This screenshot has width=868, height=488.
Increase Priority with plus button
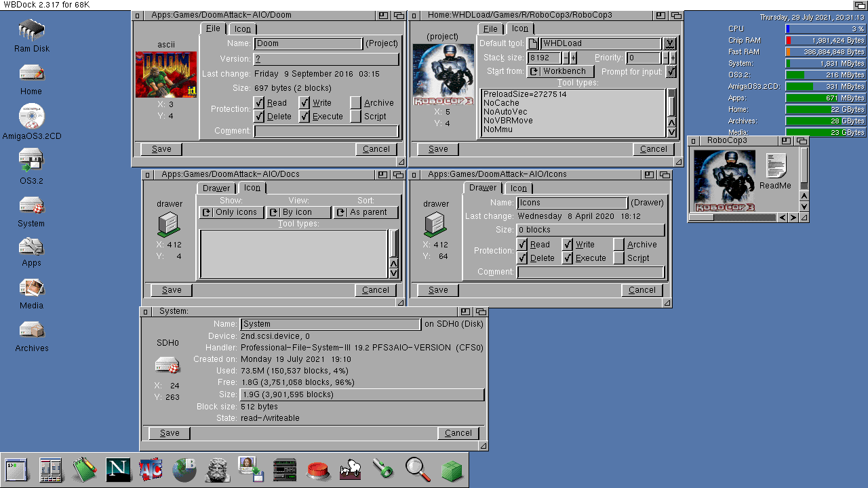673,58
